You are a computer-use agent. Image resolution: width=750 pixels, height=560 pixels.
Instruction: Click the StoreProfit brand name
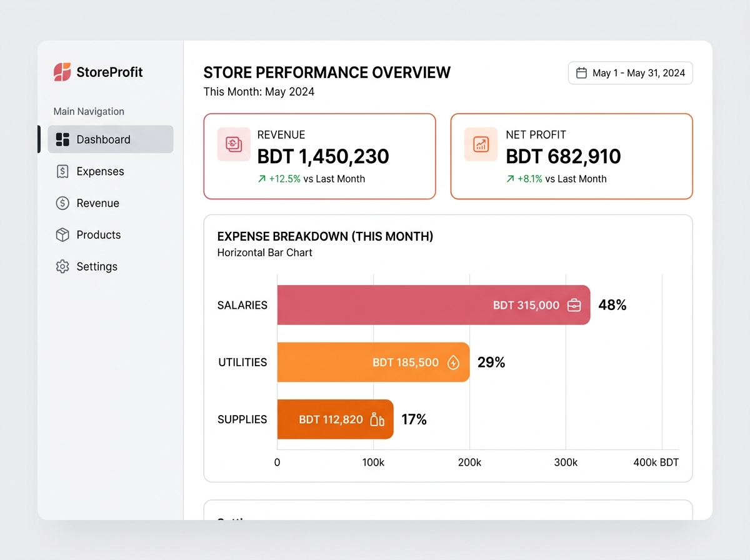[109, 72]
